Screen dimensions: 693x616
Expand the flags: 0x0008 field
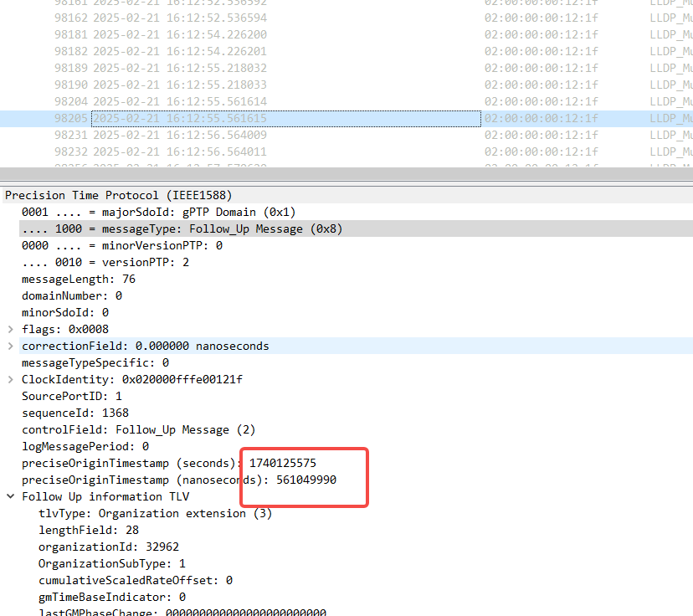(x=11, y=329)
